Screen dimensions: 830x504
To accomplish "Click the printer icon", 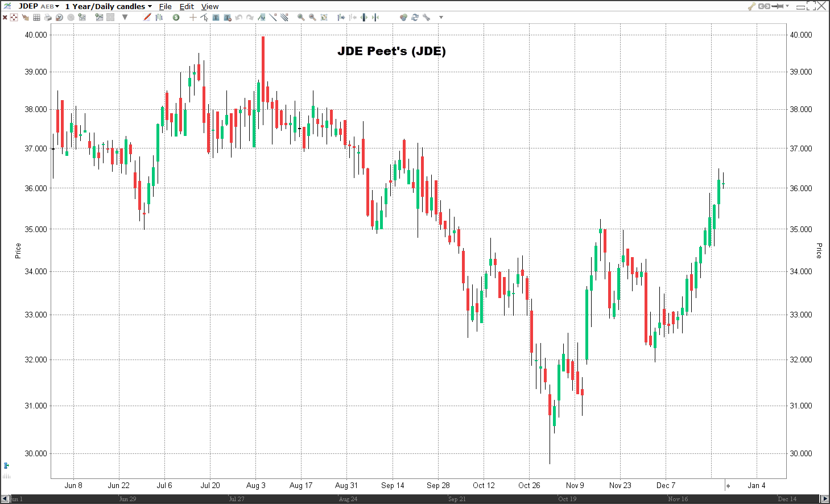I will click(x=48, y=18).
